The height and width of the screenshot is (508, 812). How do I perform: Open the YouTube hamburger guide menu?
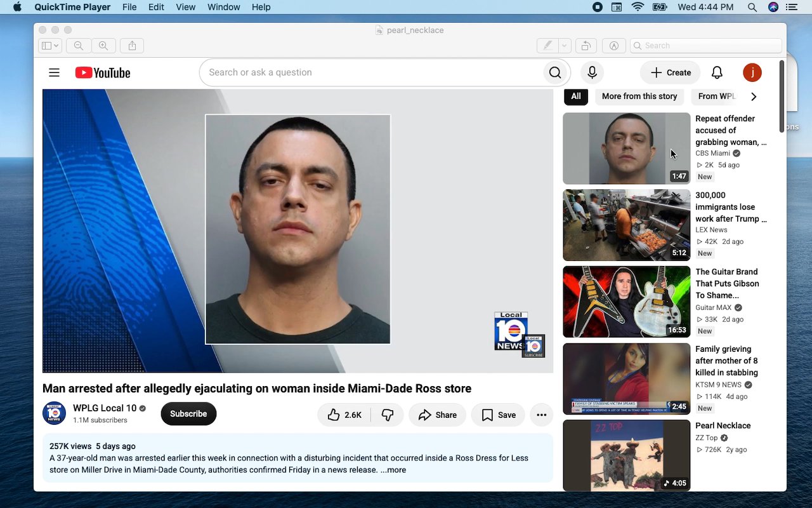tap(54, 72)
